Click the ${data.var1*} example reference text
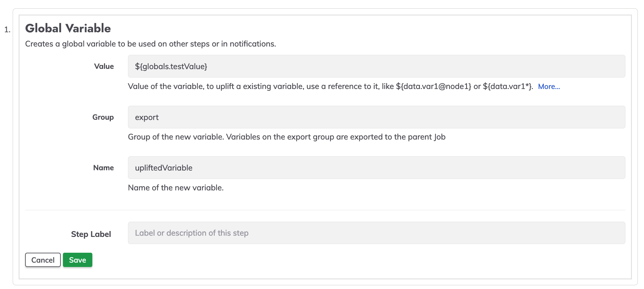Viewport: 644px width, 289px height. (x=508, y=87)
